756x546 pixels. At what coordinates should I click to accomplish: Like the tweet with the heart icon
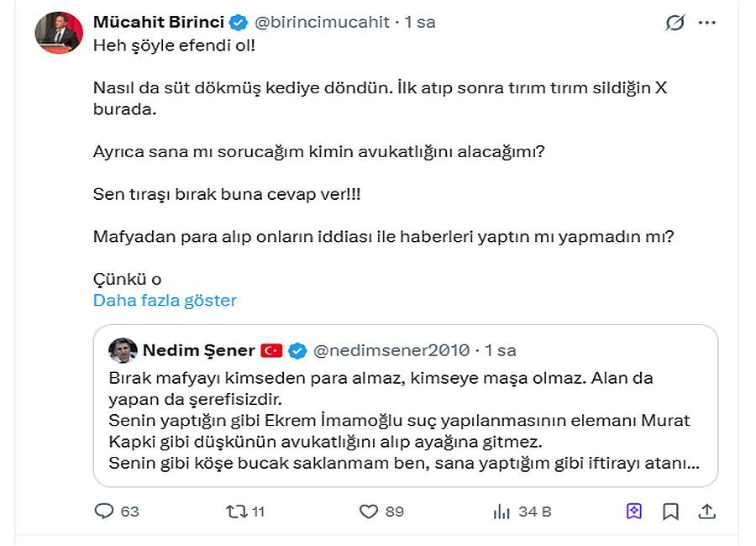(369, 511)
